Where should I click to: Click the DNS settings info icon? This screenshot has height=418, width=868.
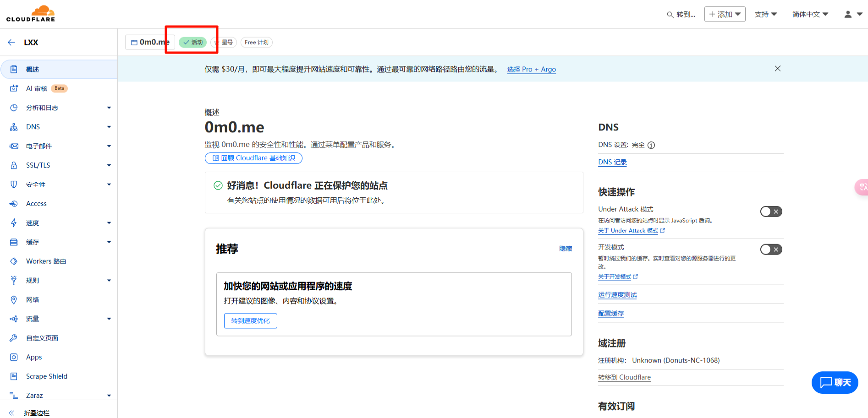pyautogui.click(x=651, y=145)
